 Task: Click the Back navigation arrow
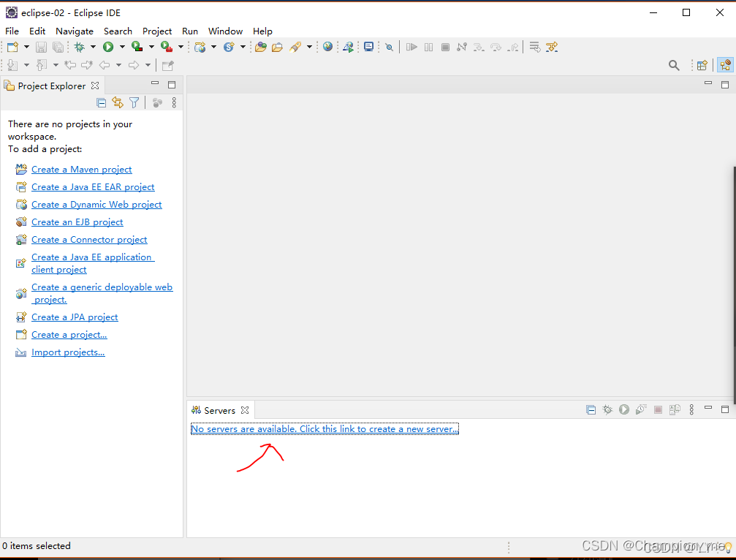105,65
